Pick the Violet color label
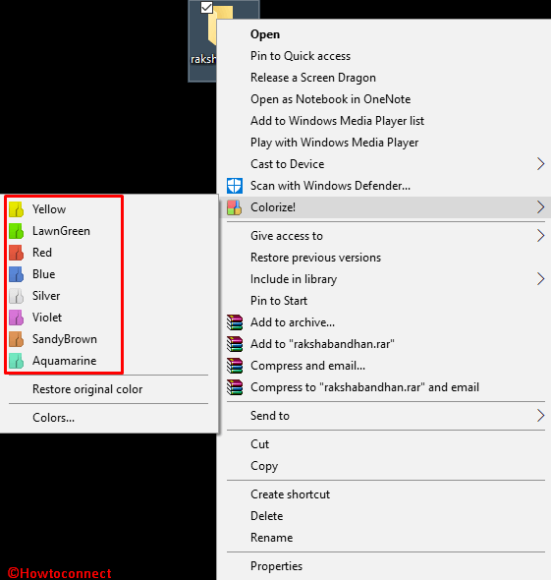551x580 pixels. tap(47, 317)
